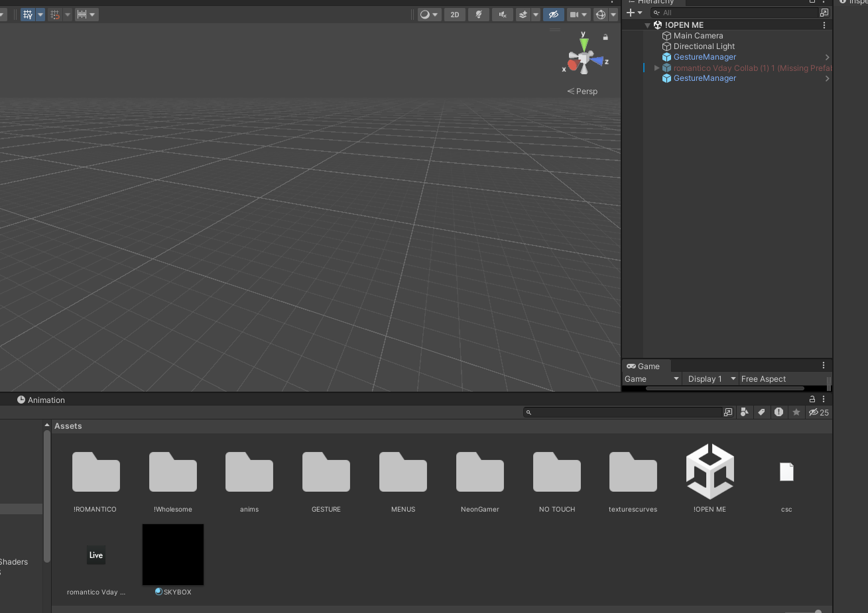Screen dimensions: 868x613
Task: Save search with favorites star
Action: click(x=796, y=412)
